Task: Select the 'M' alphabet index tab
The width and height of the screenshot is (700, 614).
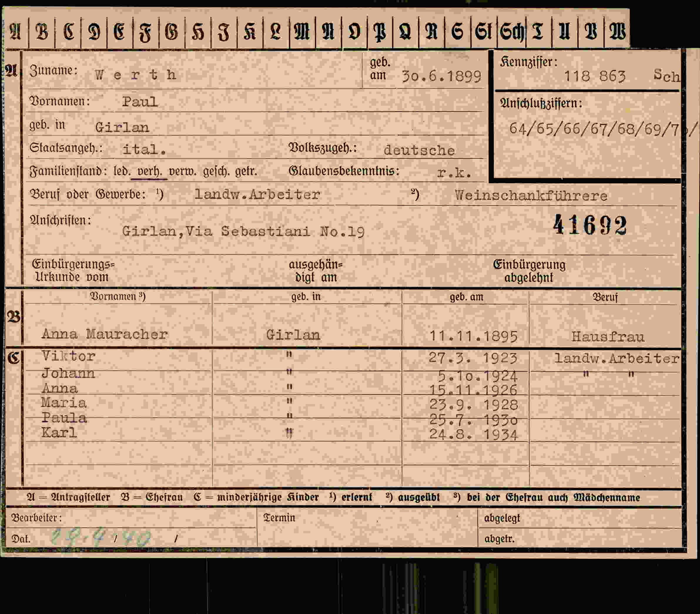Action: pyautogui.click(x=302, y=32)
